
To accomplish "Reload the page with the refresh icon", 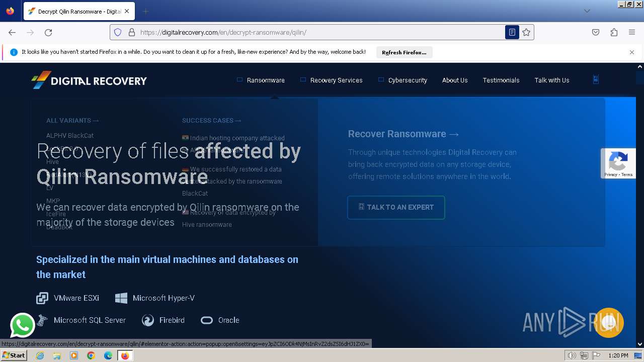I will pos(48,32).
